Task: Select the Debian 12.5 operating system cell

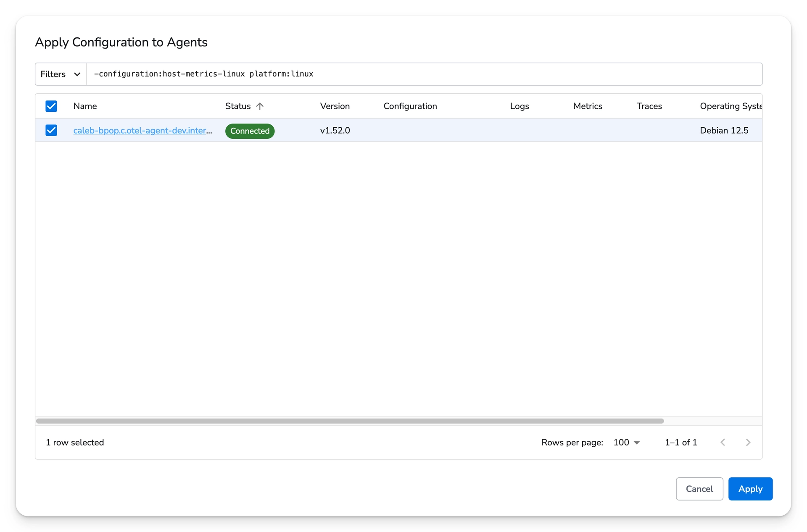Action: tap(724, 130)
